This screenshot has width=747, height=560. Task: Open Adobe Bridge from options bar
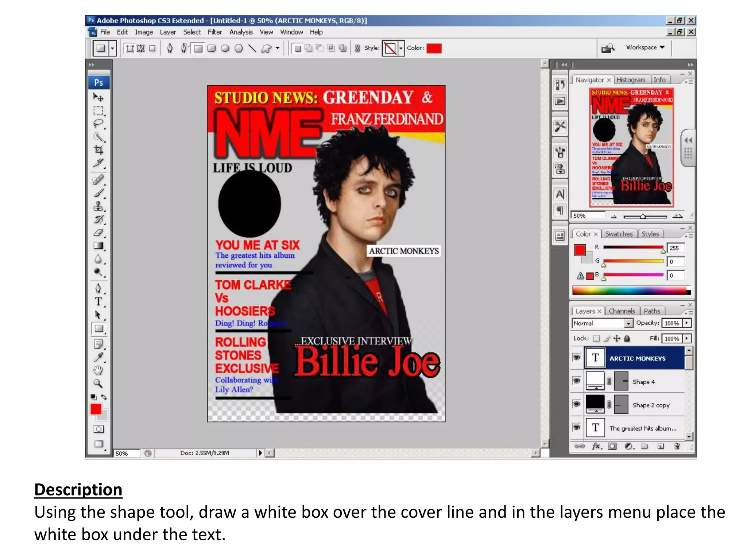tap(608, 48)
